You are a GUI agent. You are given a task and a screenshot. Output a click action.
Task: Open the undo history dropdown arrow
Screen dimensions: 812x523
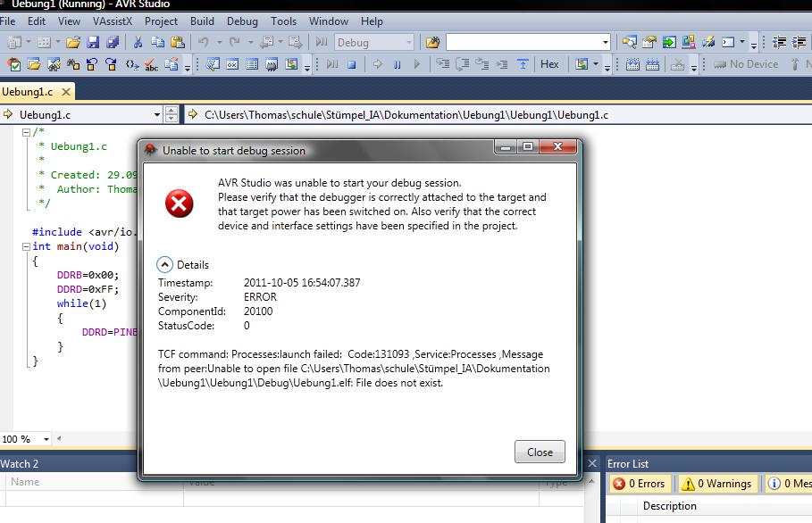click(x=219, y=43)
